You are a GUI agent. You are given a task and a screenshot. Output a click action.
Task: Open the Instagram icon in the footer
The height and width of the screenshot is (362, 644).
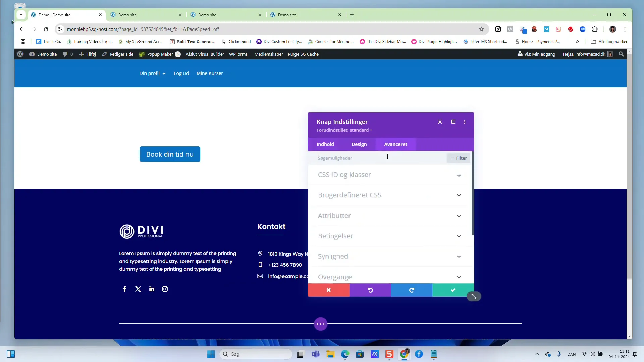[165, 289]
